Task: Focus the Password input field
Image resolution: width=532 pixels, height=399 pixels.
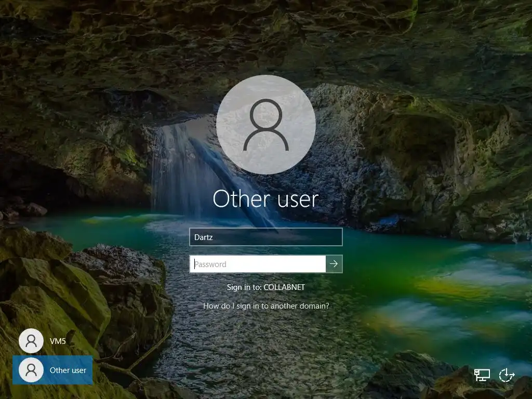Action: tap(258, 264)
